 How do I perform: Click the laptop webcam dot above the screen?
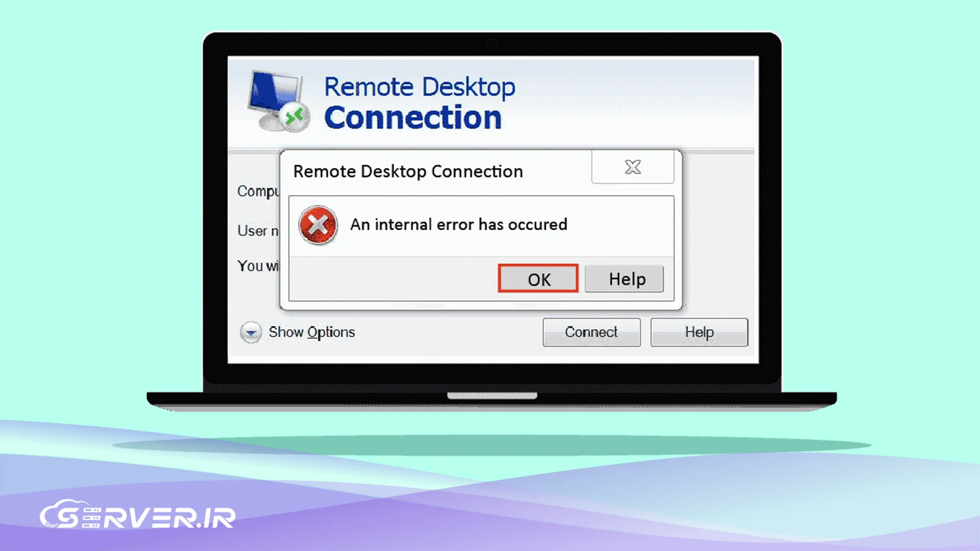point(492,45)
